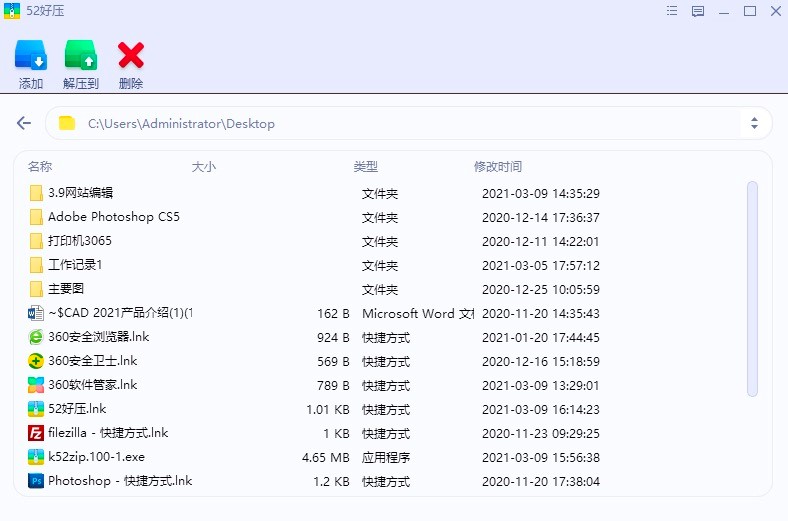Select the k52zip.100-1.exe file name

(96, 457)
